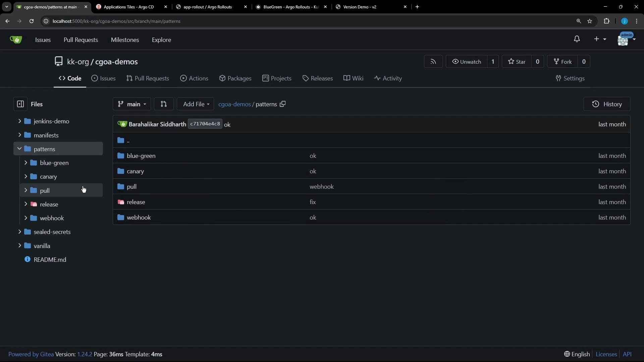Viewport: 644px width, 362px height.
Task: Open the Activity tab
Action: click(x=388, y=78)
